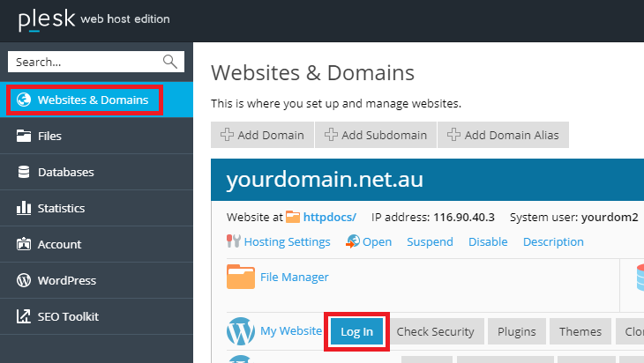Click the Files folder icon in sidebar
The image size is (644, 363).
[x=24, y=136]
